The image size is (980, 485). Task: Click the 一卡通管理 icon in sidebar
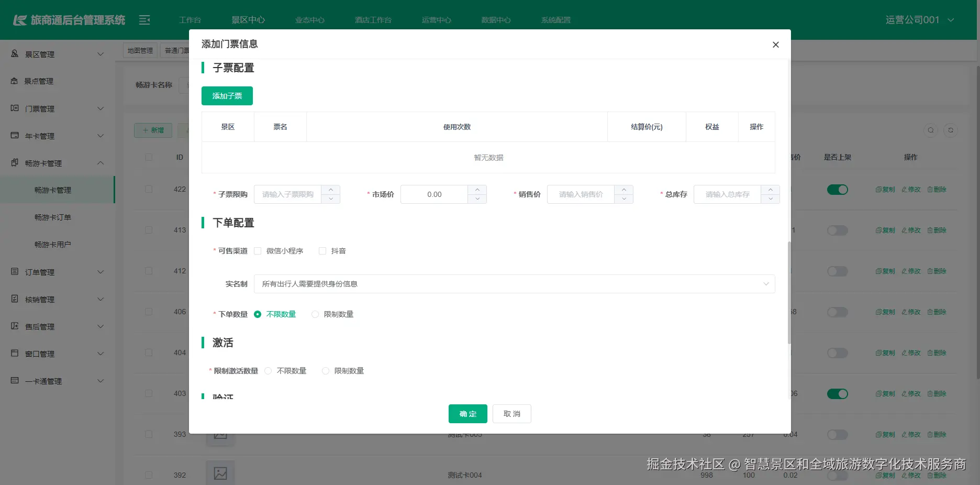pyautogui.click(x=15, y=381)
